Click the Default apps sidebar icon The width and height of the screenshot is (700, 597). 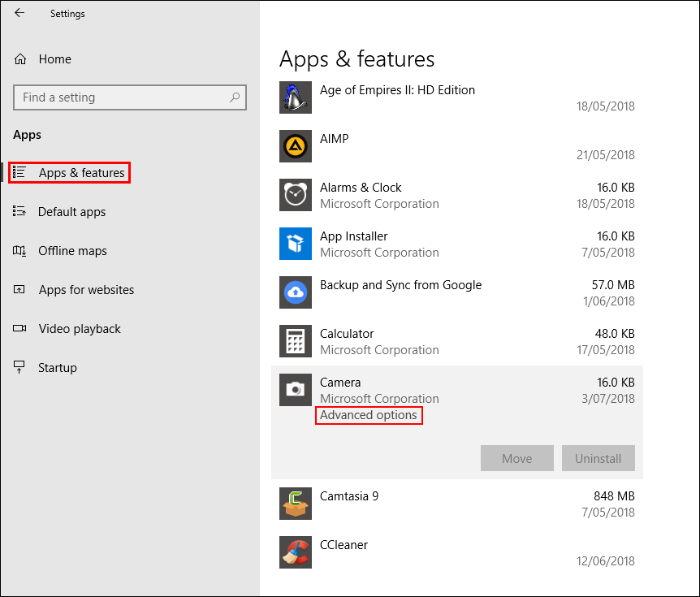point(19,211)
